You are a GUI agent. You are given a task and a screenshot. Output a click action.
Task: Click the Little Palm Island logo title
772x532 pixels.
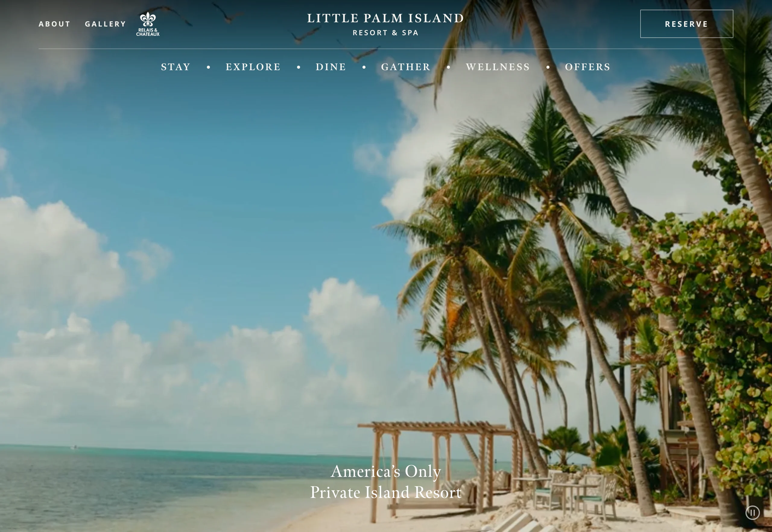pyautogui.click(x=386, y=18)
